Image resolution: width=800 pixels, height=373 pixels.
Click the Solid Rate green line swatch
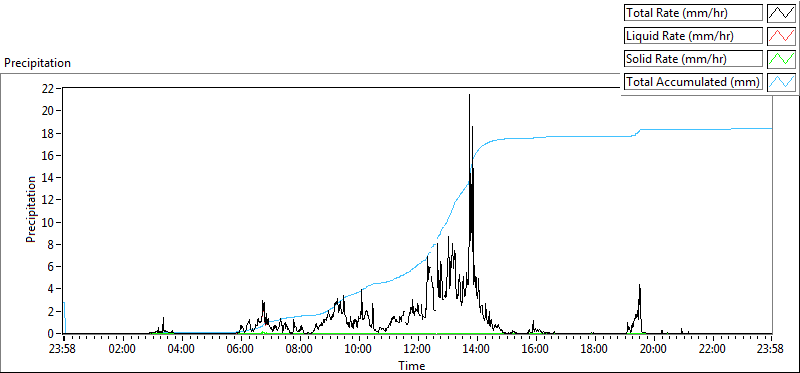(781, 59)
